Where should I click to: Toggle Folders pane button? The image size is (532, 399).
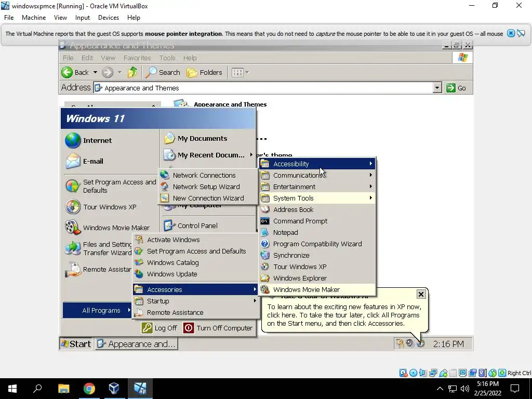(204, 72)
